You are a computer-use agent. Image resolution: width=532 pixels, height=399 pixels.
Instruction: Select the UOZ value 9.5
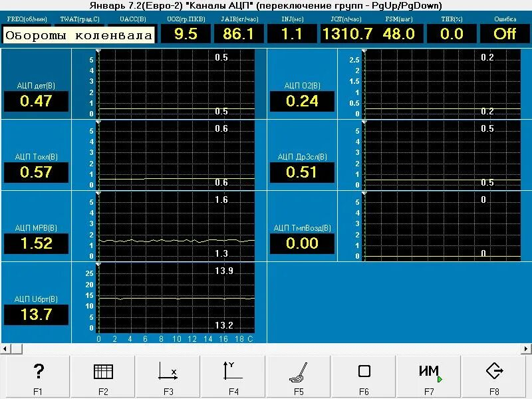tap(186, 34)
